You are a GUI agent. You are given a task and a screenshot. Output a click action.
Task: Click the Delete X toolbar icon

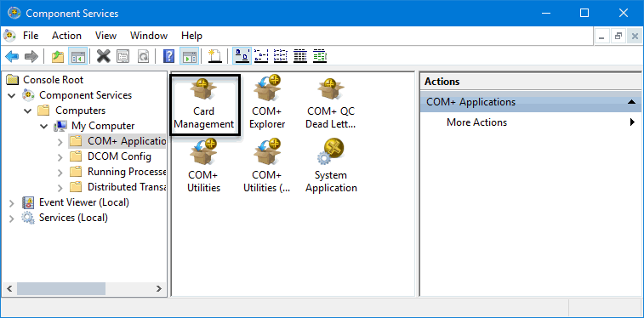104,56
